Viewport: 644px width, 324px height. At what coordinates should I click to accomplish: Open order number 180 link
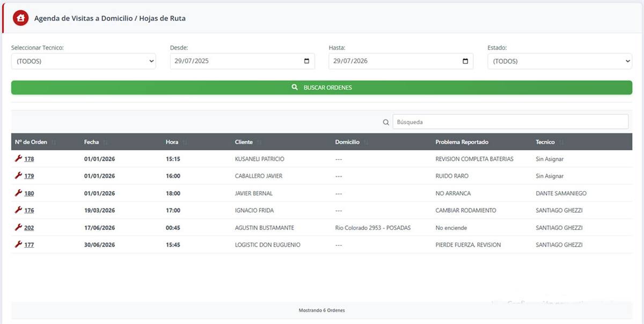tap(29, 193)
